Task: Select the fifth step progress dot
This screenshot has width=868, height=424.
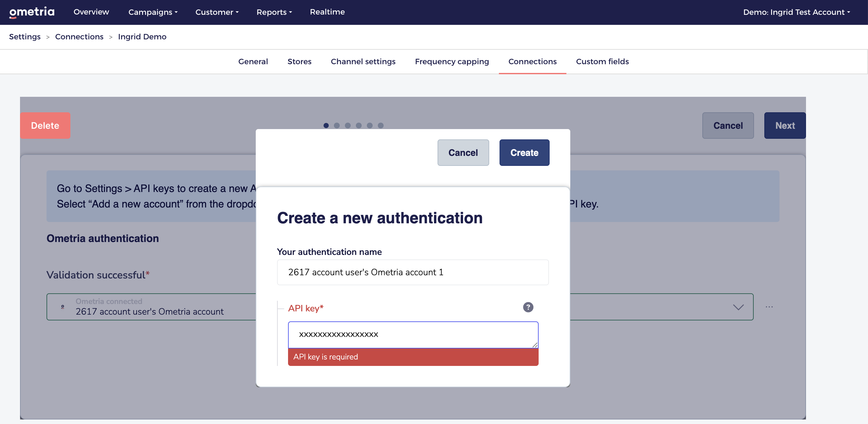Action: click(370, 125)
